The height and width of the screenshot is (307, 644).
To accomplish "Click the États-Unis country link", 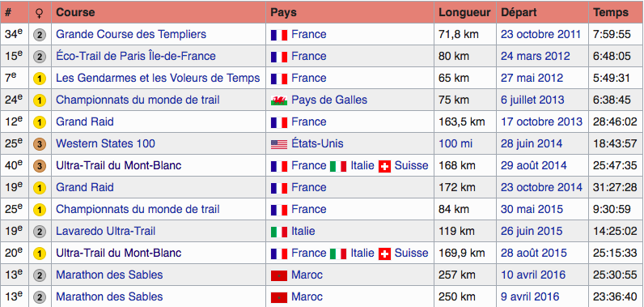I will point(317,144).
